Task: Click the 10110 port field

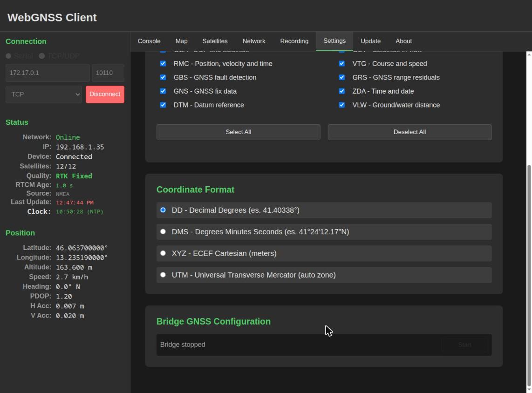Action: tap(108, 73)
